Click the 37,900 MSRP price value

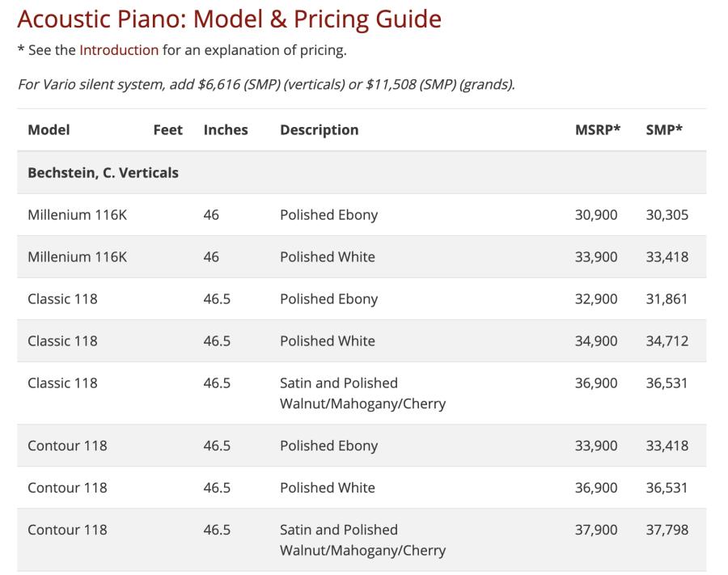pyautogui.click(x=596, y=530)
